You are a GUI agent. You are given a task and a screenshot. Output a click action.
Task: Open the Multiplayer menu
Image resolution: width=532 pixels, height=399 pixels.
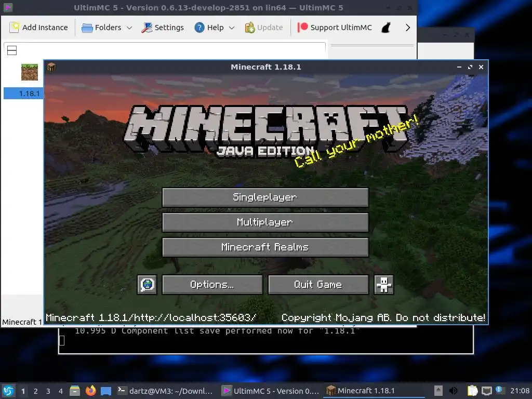click(265, 222)
